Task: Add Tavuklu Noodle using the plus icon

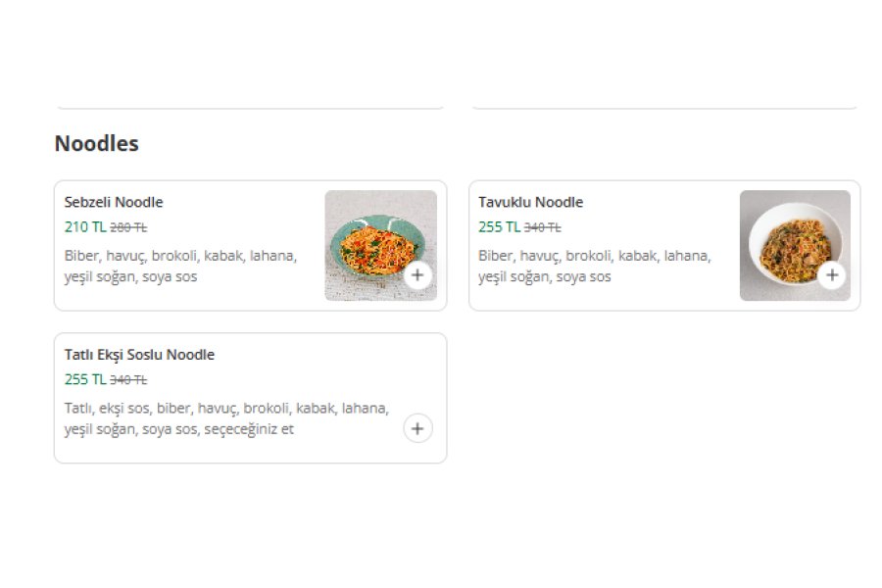Action: (832, 275)
